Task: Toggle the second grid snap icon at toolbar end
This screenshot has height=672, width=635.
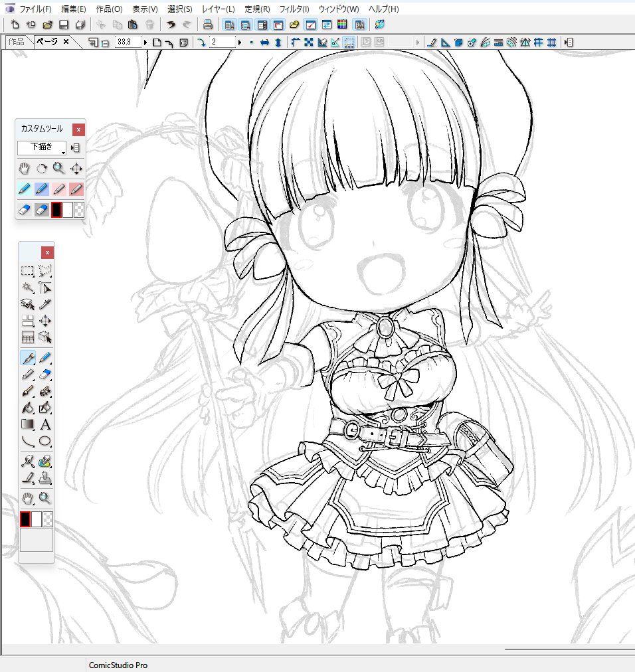Action: click(x=552, y=42)
